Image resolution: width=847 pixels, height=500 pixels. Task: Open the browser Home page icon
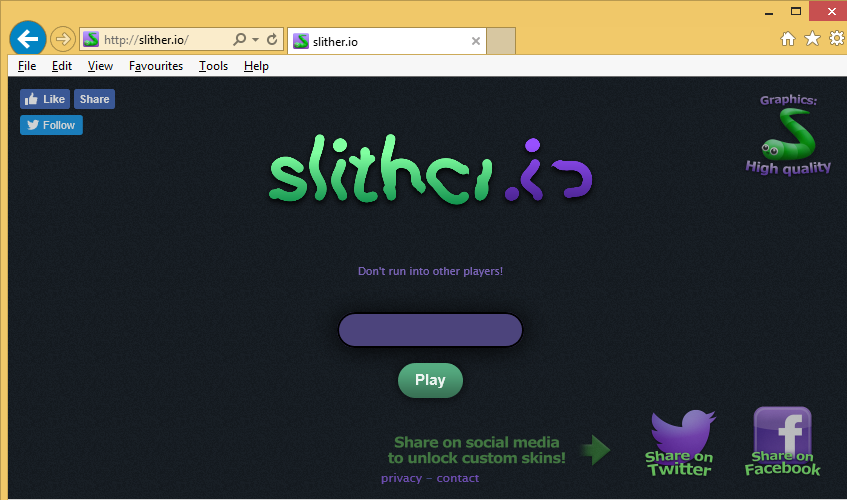pos(788,38)
